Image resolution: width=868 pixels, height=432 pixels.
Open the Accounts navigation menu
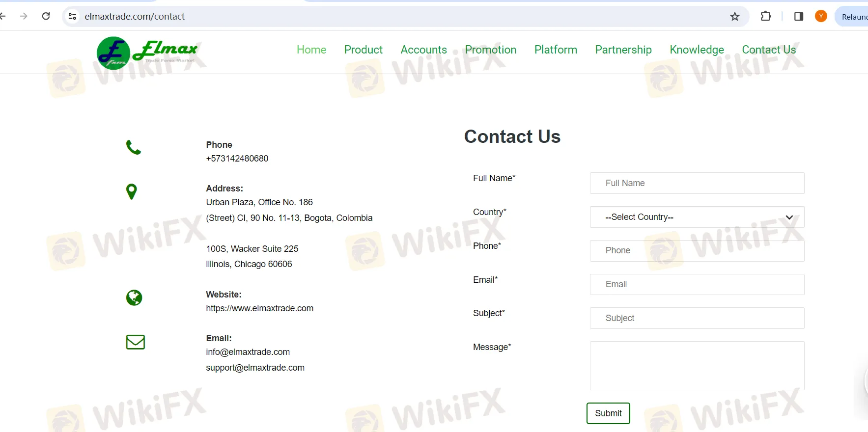pyautogui.click(x=423, y=50)
